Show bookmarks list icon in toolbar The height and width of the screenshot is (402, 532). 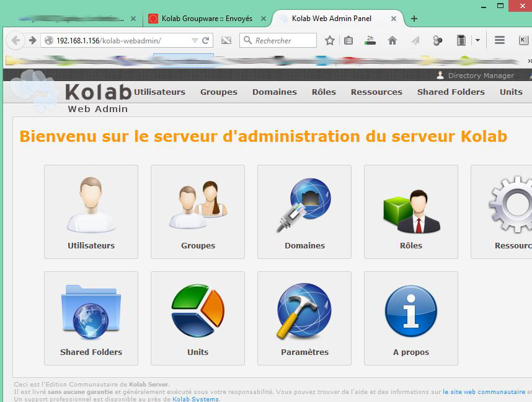coord(348,41)
